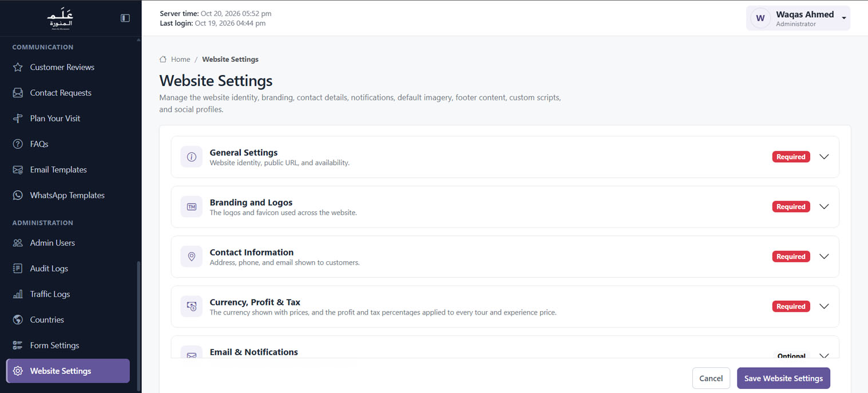
Task: Go to Plan Your Visit page
Action: 68,119
